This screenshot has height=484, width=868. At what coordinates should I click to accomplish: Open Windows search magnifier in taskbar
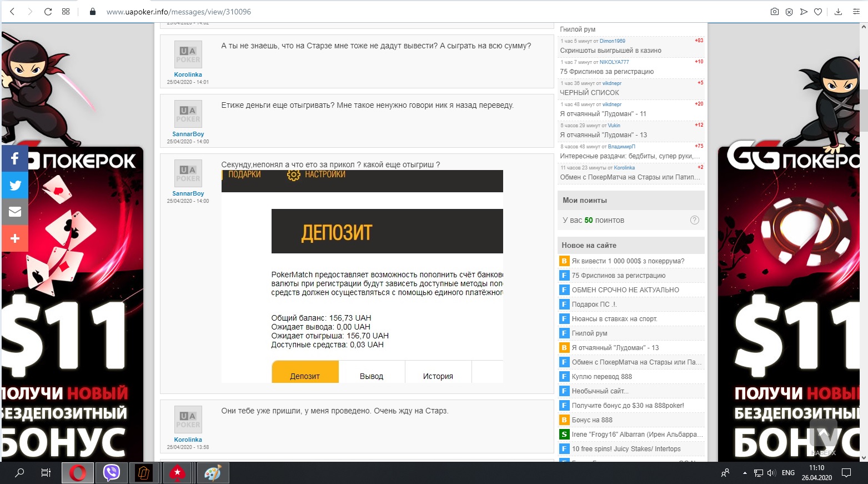click(x=19, y=473)
